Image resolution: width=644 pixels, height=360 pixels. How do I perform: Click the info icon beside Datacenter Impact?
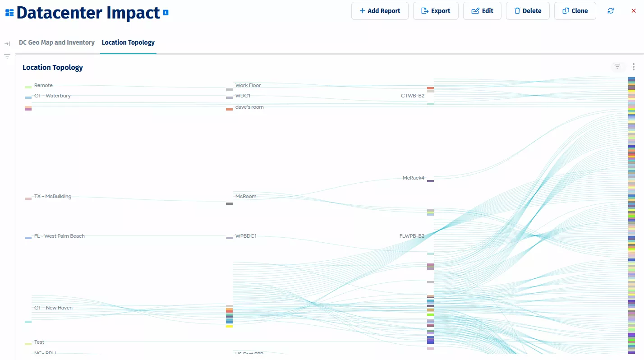(x=166, y=13)
